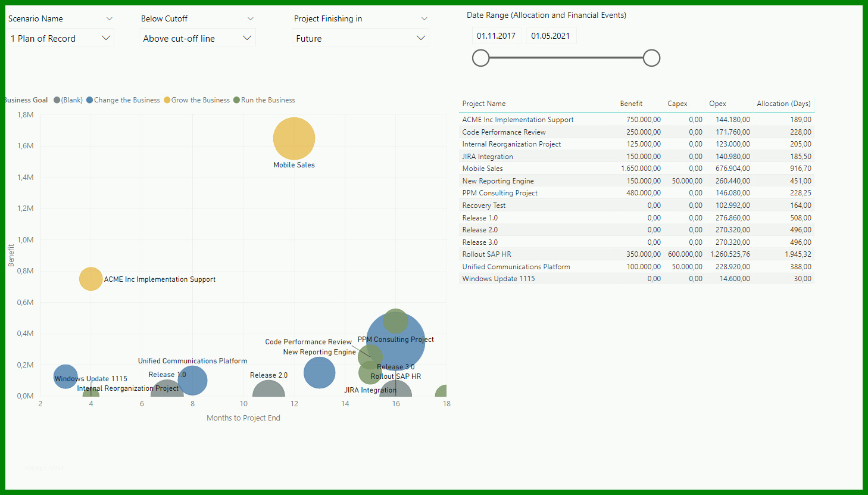Click opex value 14.600,00

point(735,279)
